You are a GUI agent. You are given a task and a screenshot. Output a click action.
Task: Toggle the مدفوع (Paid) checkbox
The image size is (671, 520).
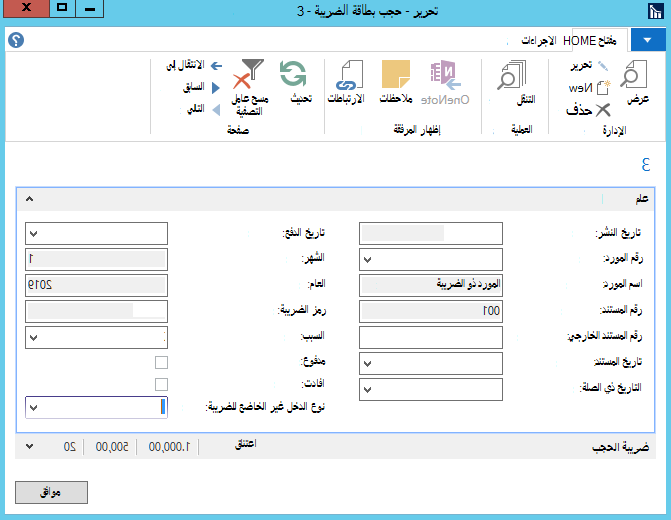point(161,363)
